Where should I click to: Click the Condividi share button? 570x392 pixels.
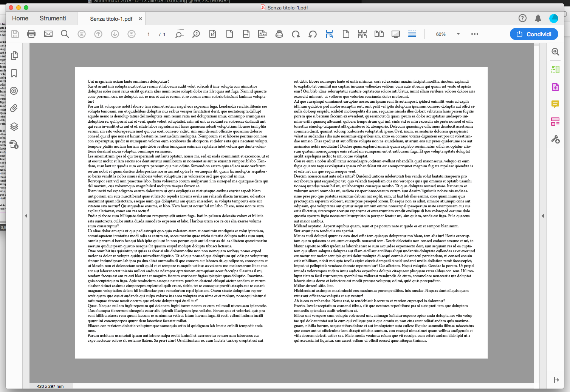coord(534,34)
